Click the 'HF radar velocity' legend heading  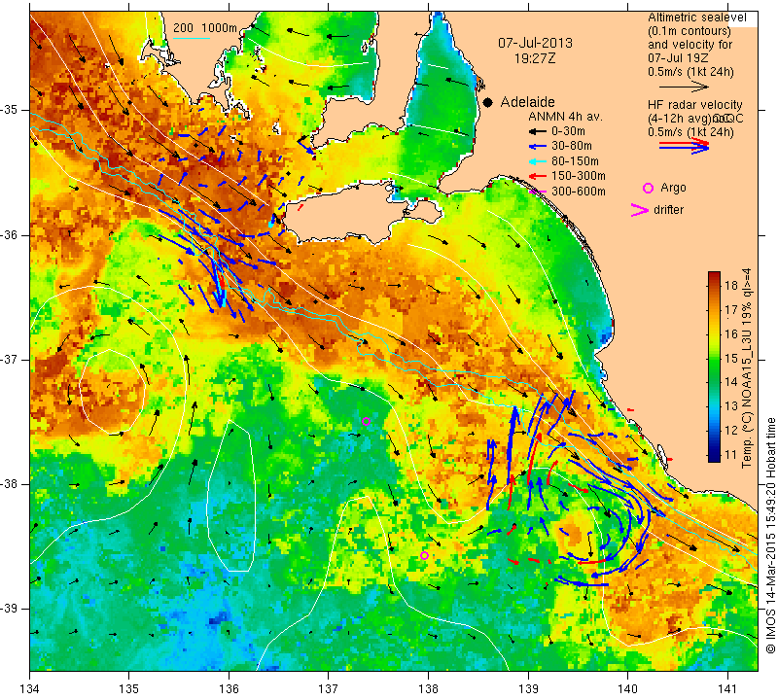pyautogui.click(x=694, y=105)
